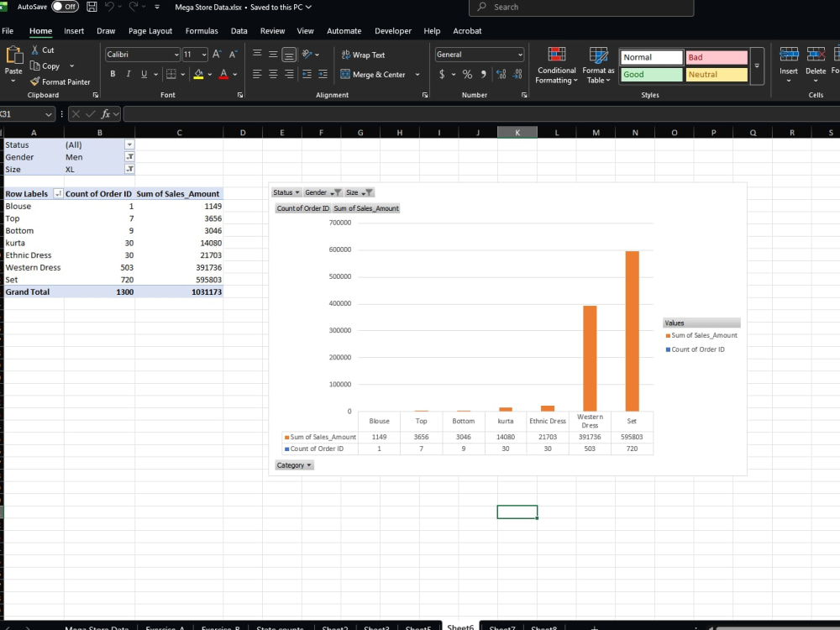Toggle Underline formatting

(144, 74)
